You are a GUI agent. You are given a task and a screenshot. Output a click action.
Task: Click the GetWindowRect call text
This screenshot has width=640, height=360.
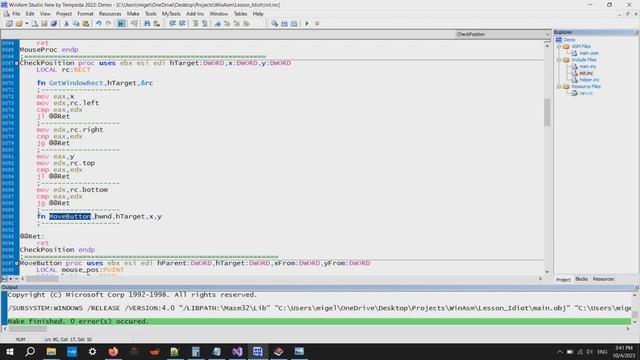[76, 83]
